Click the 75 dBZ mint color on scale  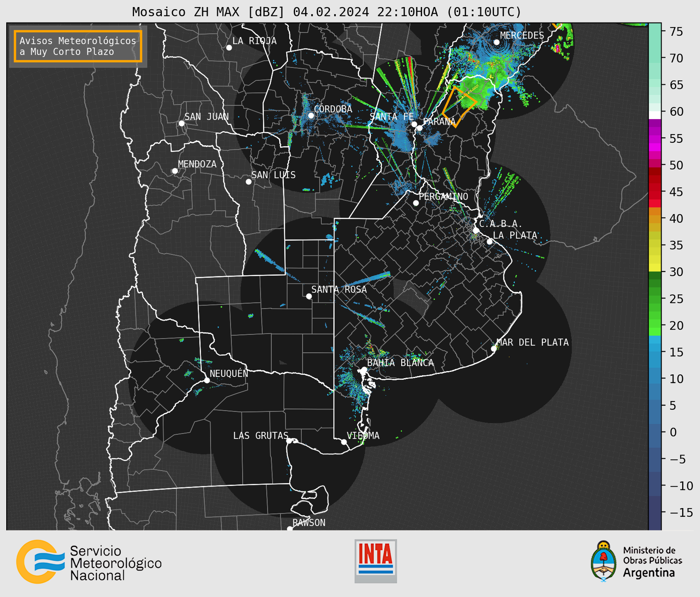click(x=655, y=31)
